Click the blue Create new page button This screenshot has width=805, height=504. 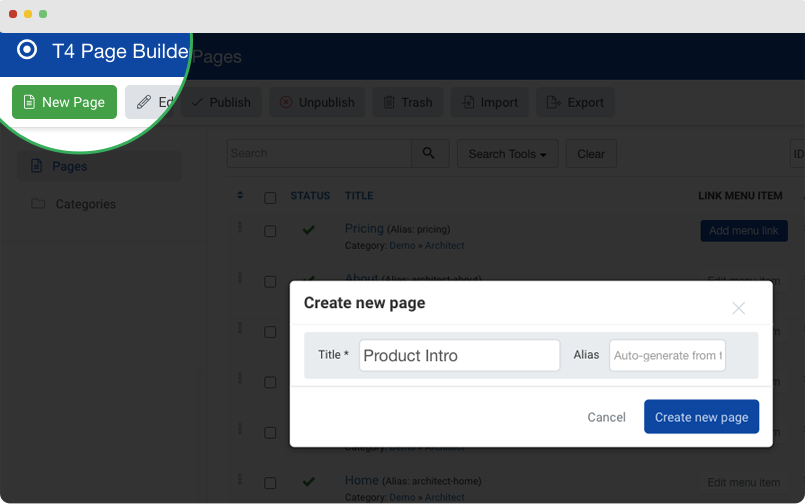(x=701, y=417)
